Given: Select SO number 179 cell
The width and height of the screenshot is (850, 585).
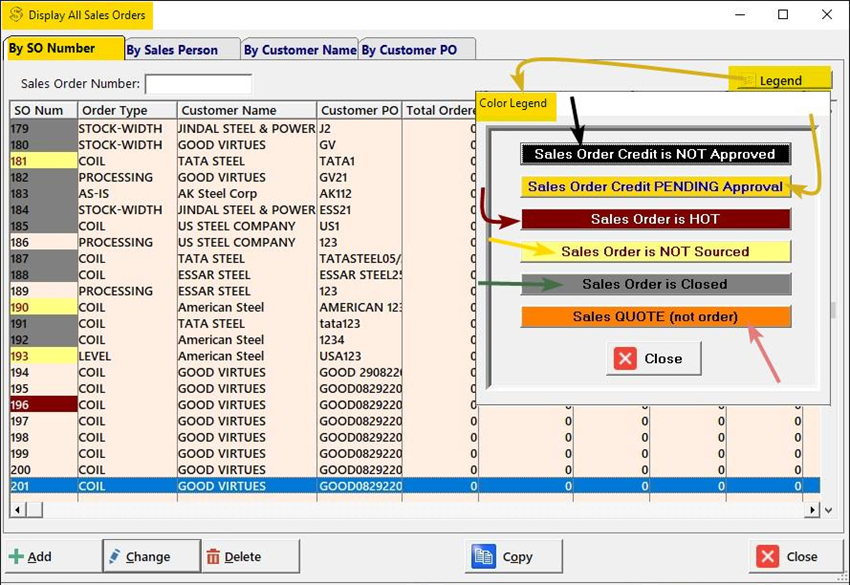Looking at the screenshot, I should pyautogui.click(x=43, y=128).
